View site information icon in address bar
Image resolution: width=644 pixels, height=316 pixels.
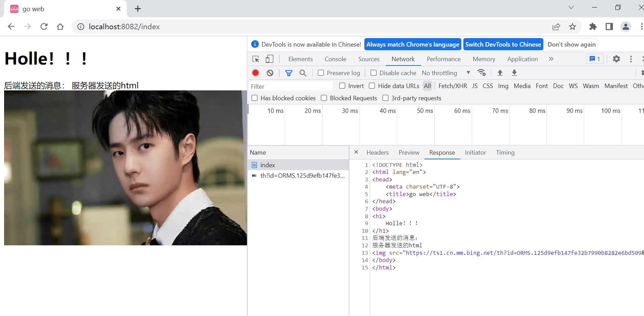pos(81,27)
